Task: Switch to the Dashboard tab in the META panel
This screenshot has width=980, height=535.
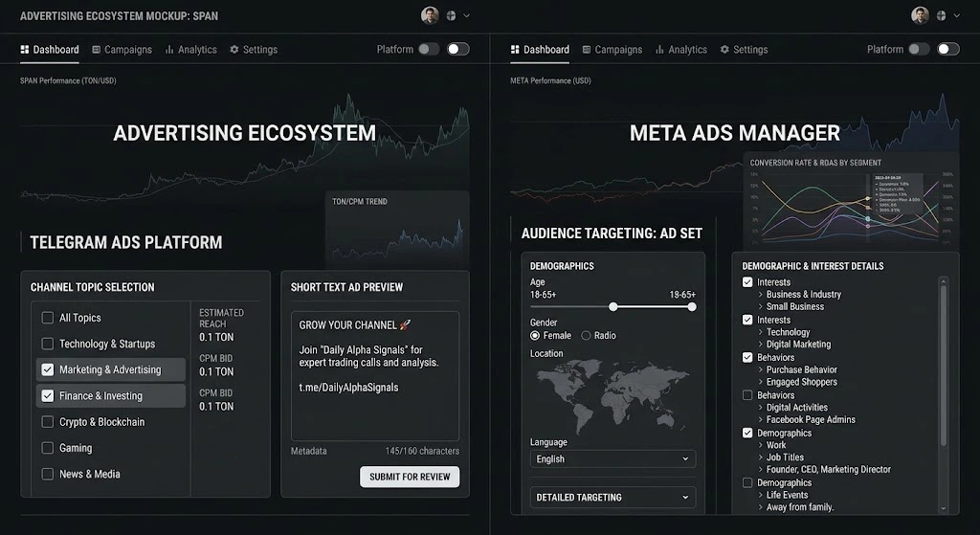Action: point(540,50)
